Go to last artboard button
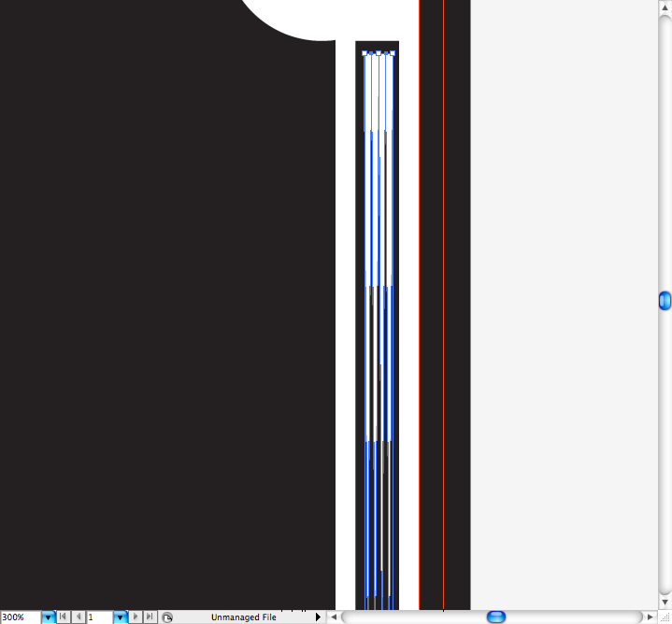 (x=150, y=617)
